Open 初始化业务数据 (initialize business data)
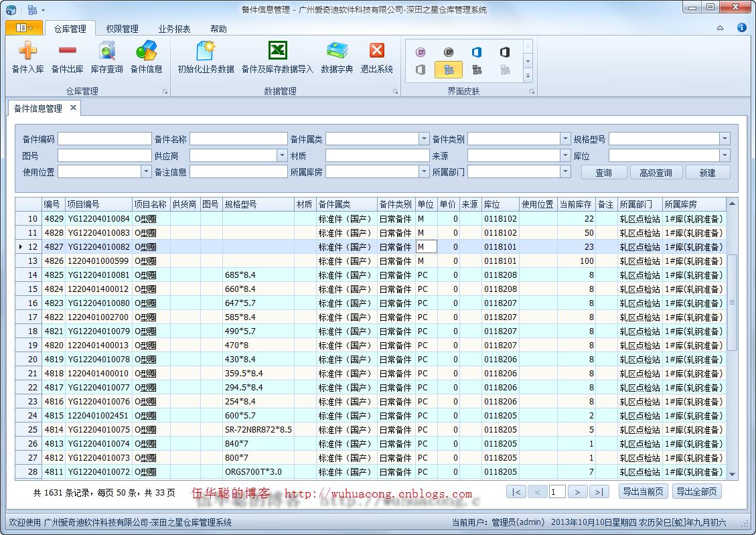This screenshot has width=756, height=535. pyautogui.click(x=205, y=57)
